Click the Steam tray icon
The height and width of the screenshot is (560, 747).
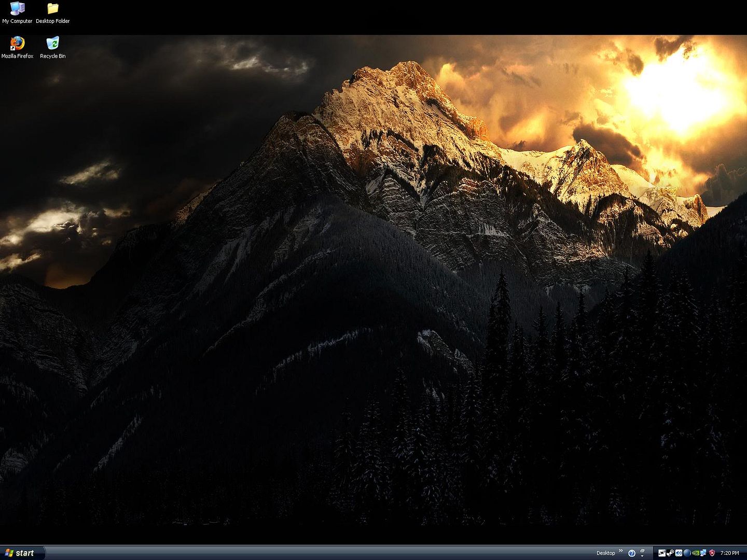click(670, 553)
